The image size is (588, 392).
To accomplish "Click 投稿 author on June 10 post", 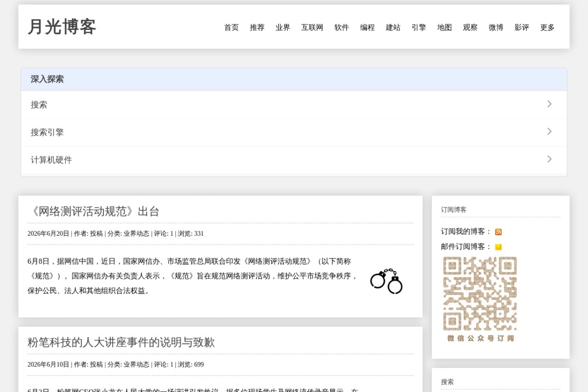I will (96, 365).
